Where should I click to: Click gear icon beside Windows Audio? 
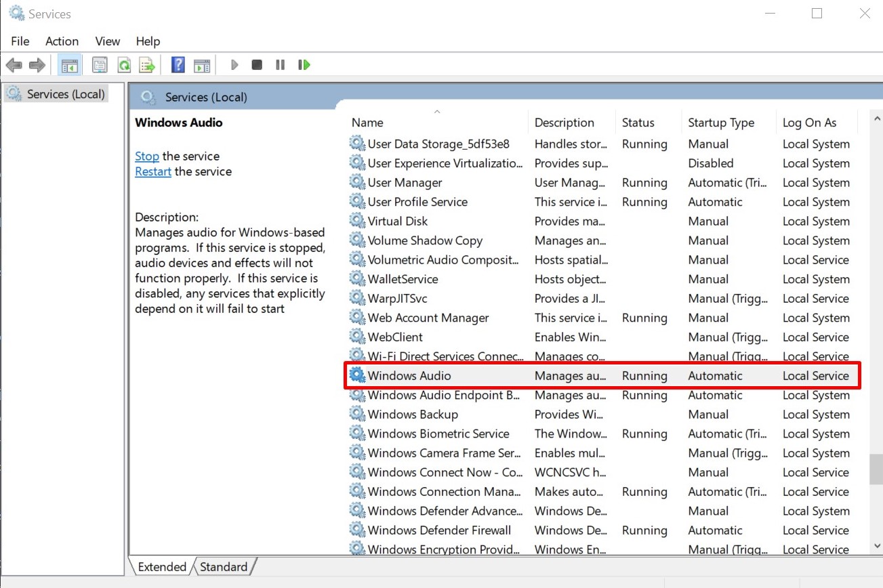(357, 375)
